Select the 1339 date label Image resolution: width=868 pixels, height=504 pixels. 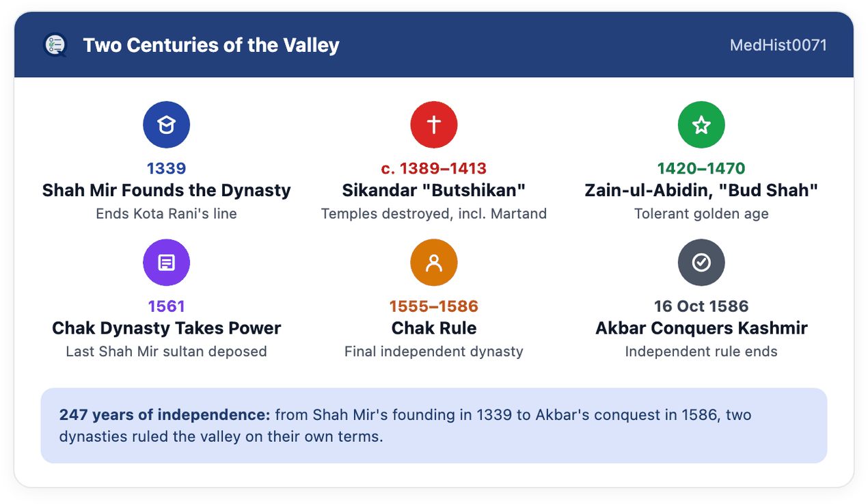coord(166,168)
